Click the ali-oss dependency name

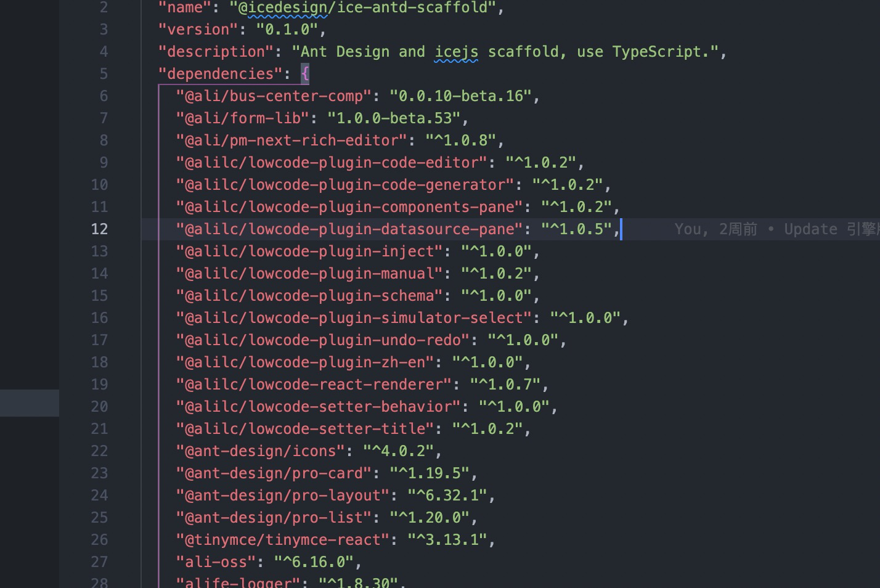pyautogui.click(x=216, y=562)
